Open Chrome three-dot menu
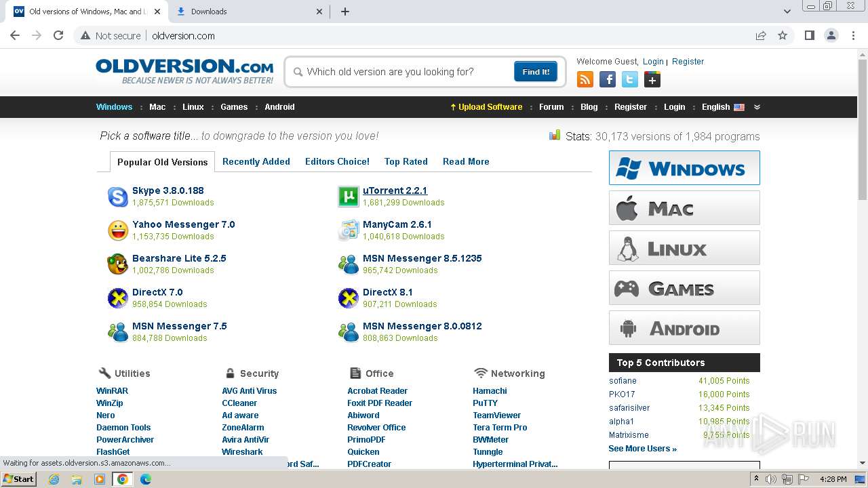This screenshot has width=868, height=488. pyautogui.click(x=854, y=35)
